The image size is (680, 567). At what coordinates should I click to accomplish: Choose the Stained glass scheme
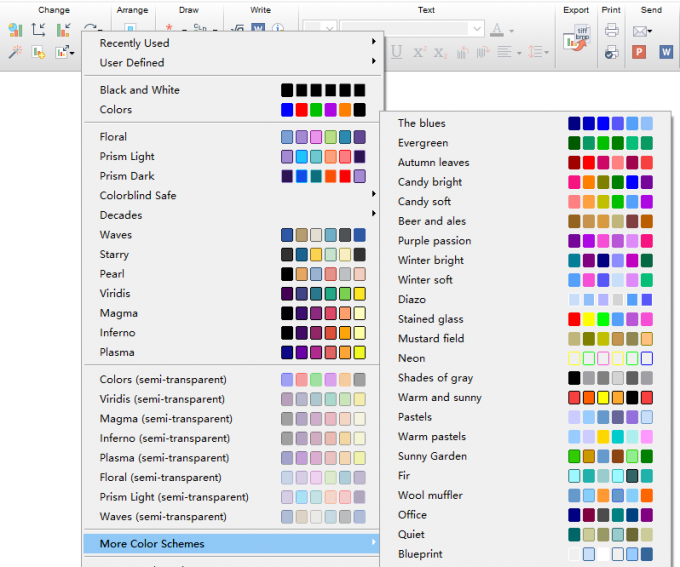tap(525, 319)
